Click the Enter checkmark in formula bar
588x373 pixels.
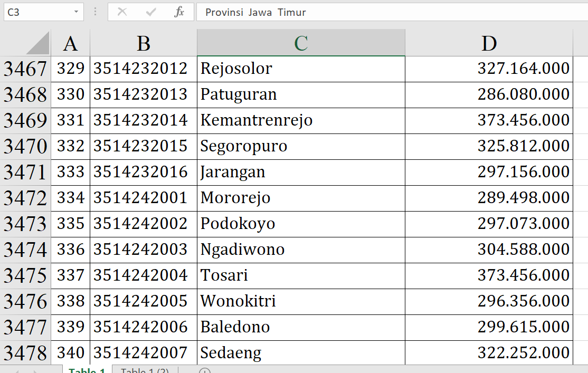coord(151,12)
